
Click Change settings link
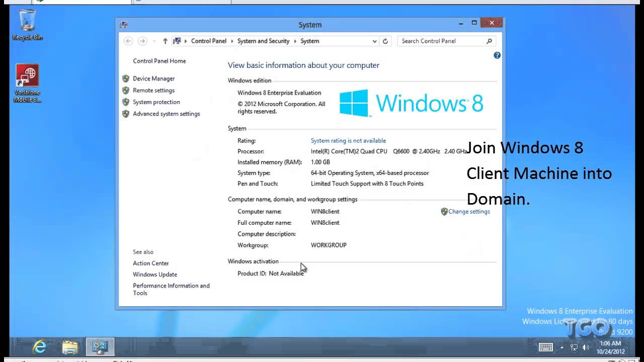click(469, 212)
